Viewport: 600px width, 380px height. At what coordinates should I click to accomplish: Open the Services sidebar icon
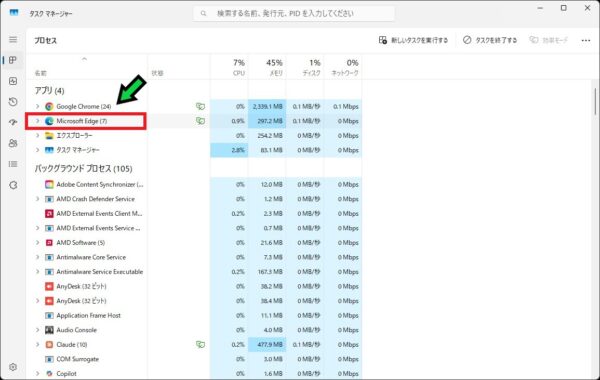tap(13, 185)
